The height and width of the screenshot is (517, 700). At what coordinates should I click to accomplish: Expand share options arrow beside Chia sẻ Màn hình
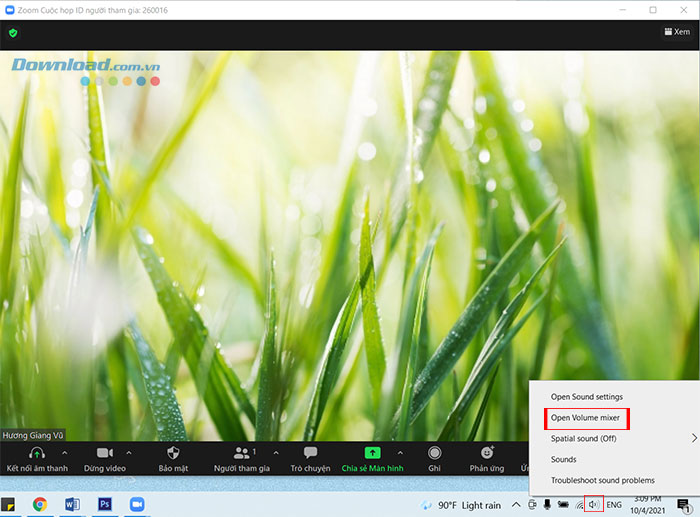pos(400,453)
